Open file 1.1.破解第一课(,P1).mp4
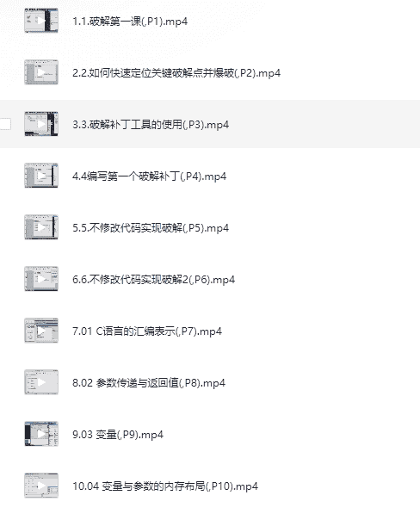Screen dimensions: 420x520 (x=130, y=22)
